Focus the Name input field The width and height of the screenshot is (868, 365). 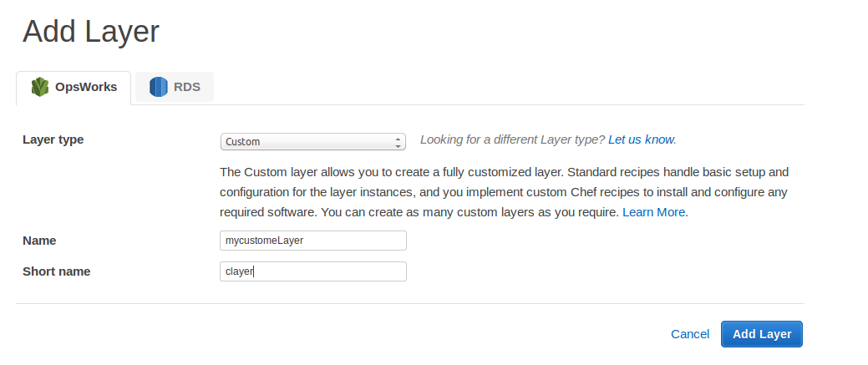[x=312, y=241]
